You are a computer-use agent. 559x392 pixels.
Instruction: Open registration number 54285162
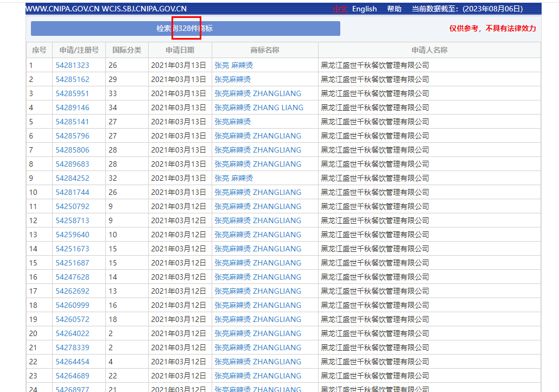click(72, 79)
